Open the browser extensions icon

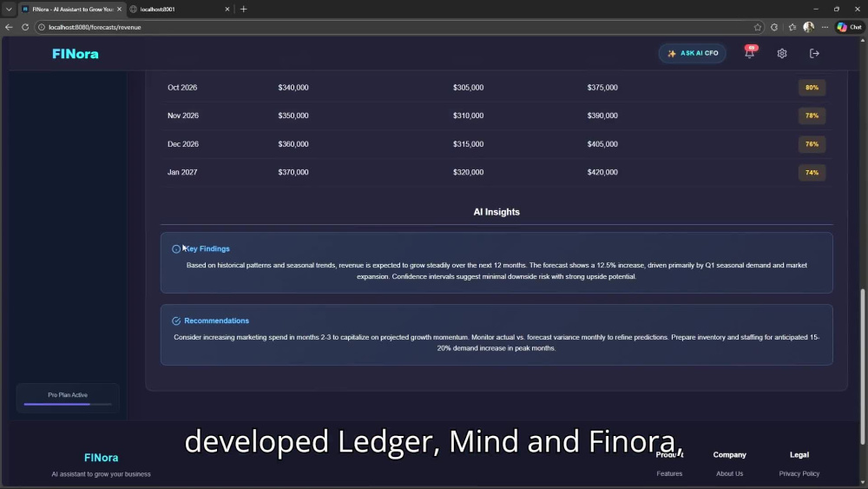[x=774, y=27]
